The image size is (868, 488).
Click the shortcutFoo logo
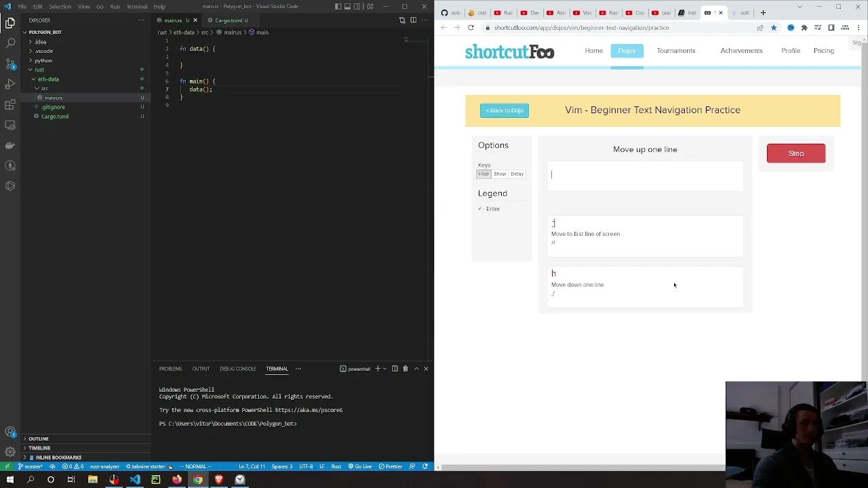[x=509, y=52]
